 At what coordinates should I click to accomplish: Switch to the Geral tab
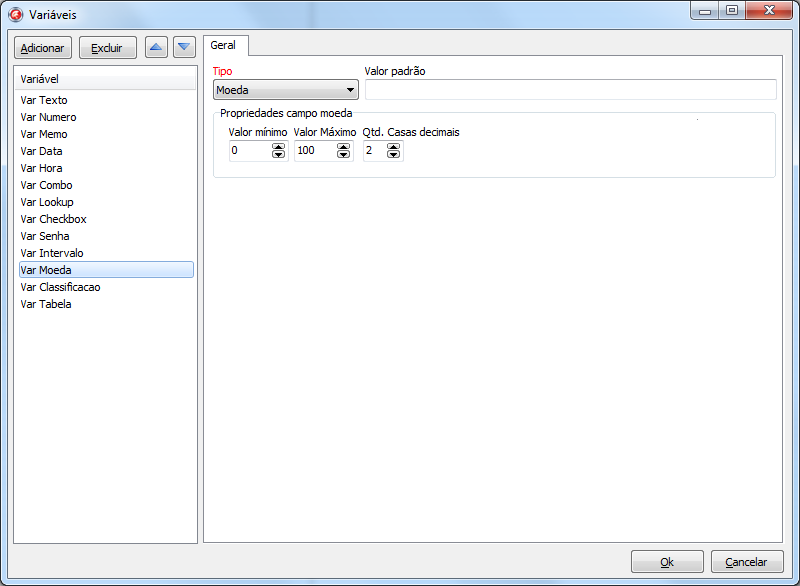(x=224, y=46)
